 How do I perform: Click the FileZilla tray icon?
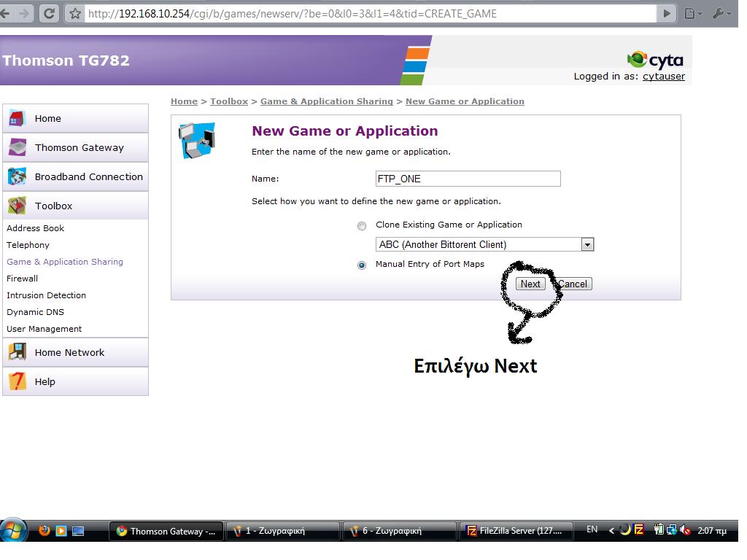click(x=639, y=529)
